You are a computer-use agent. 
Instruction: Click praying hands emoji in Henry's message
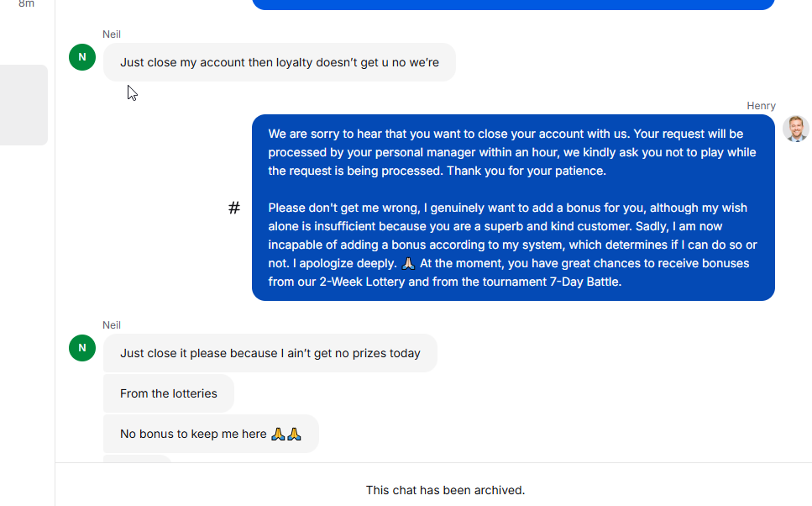click(408, 263)
